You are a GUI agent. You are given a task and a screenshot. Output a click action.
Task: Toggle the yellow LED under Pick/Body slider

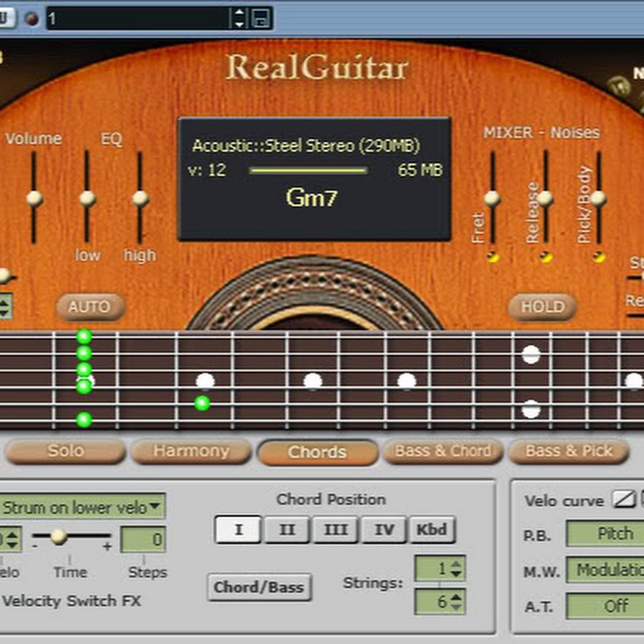point(599,257)
